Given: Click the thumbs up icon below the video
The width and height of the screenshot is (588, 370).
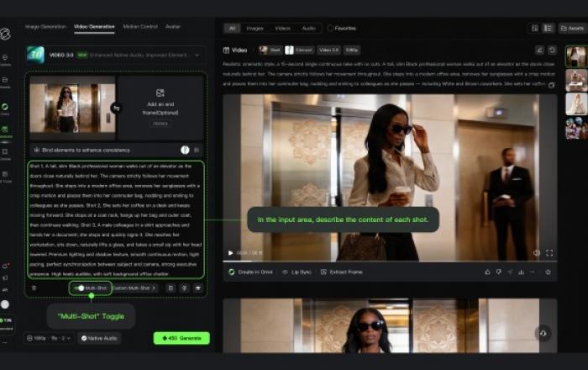Looking at the screenshot, I should pos(487,272).
